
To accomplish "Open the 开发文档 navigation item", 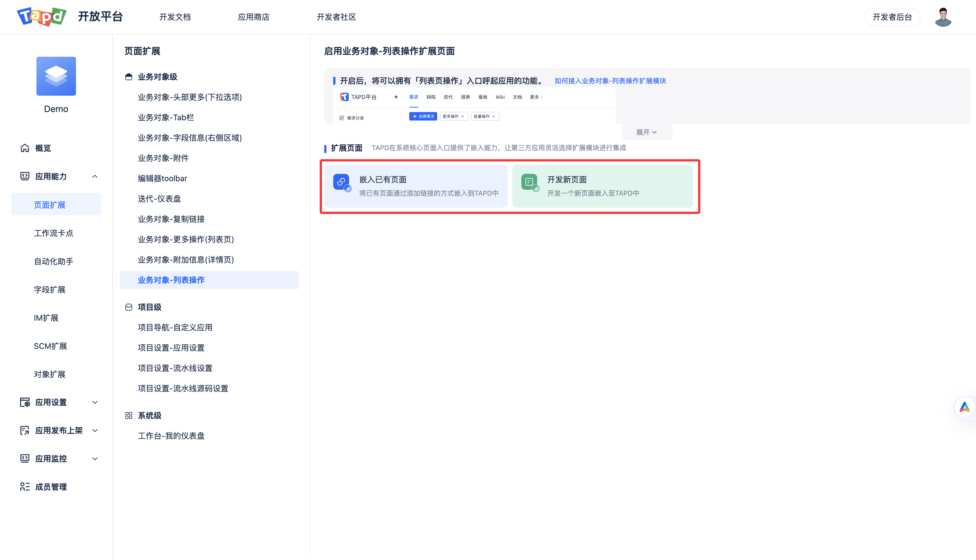I will [175, 17].
